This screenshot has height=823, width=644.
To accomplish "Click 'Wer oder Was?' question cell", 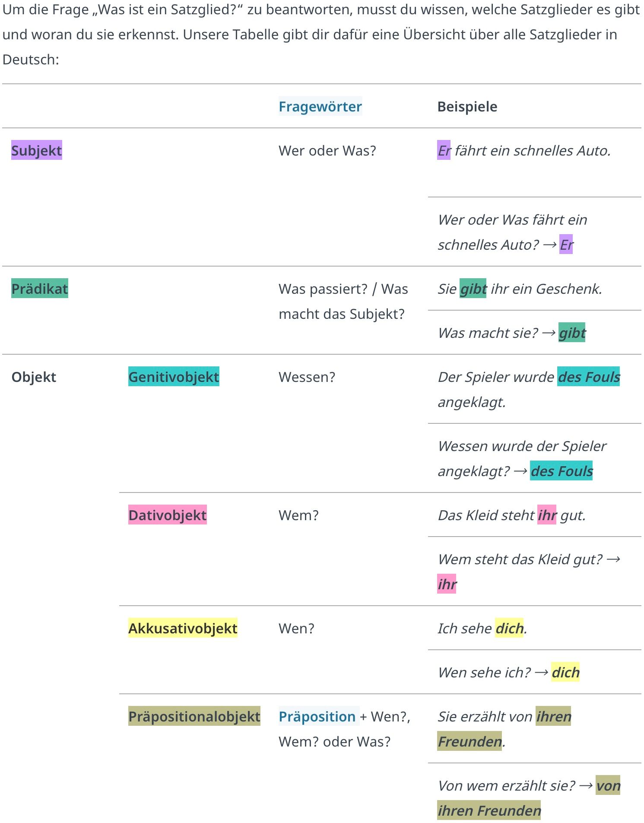I will pyautogui.click(x=327, y=150).
